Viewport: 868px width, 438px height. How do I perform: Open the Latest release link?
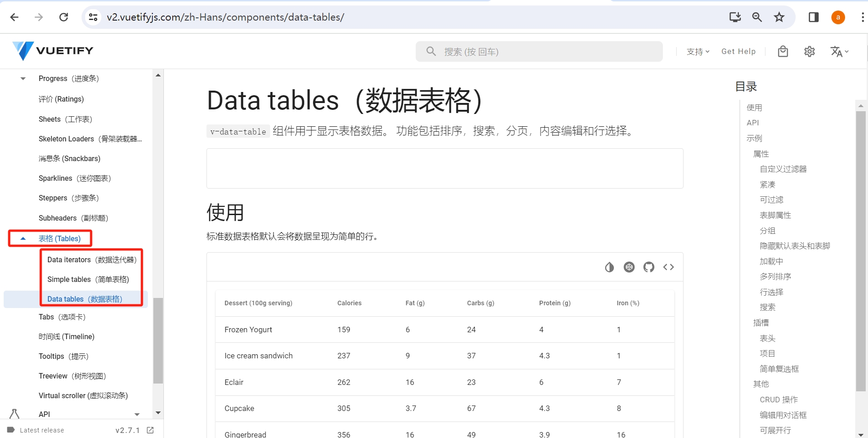click(42, 430)
